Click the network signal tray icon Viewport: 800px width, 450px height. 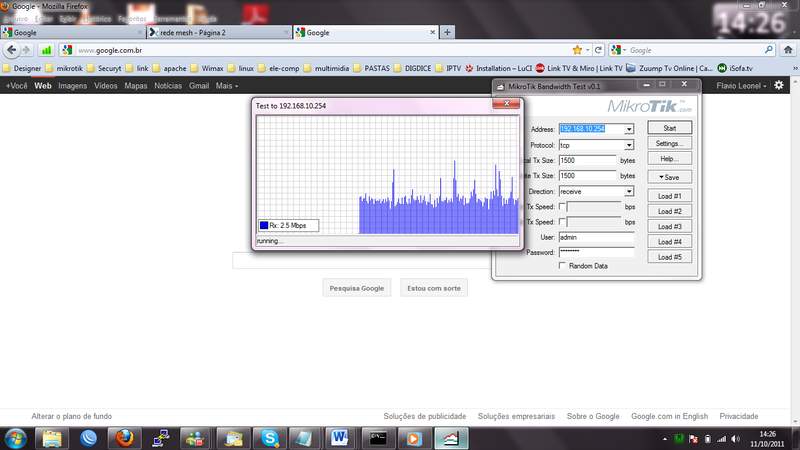click(x=721, y=439)
